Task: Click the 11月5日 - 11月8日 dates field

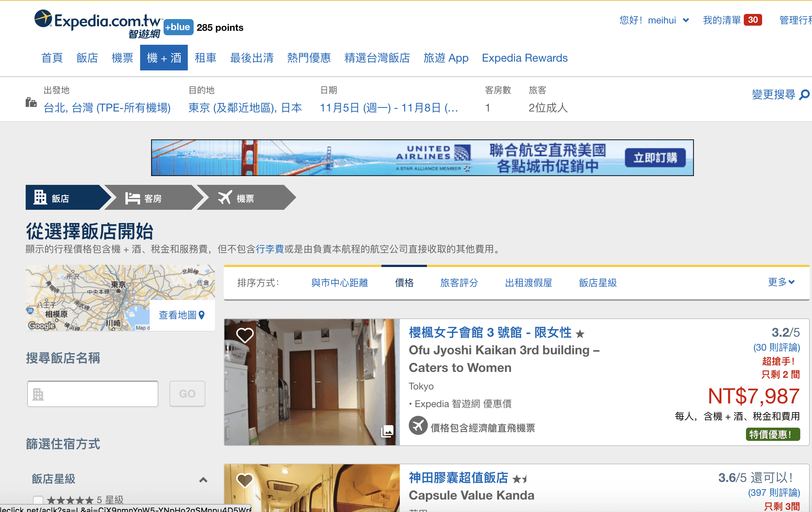Action: (x=389, y=108)
